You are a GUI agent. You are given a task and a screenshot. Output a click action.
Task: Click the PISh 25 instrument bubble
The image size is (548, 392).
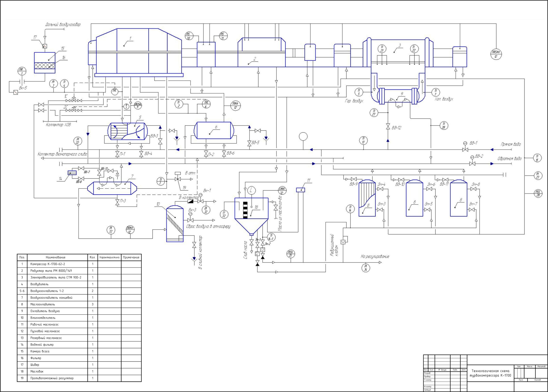coord(291,254)
